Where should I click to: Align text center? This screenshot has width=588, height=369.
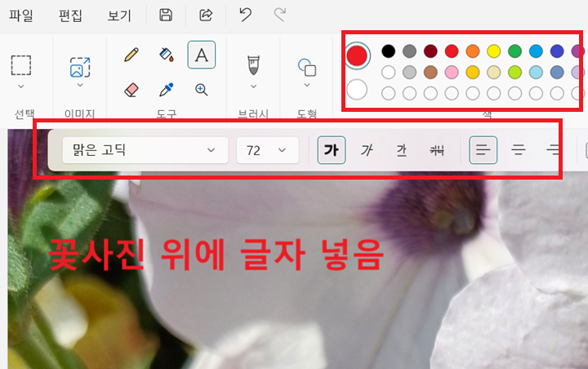(x=519, y=150)
